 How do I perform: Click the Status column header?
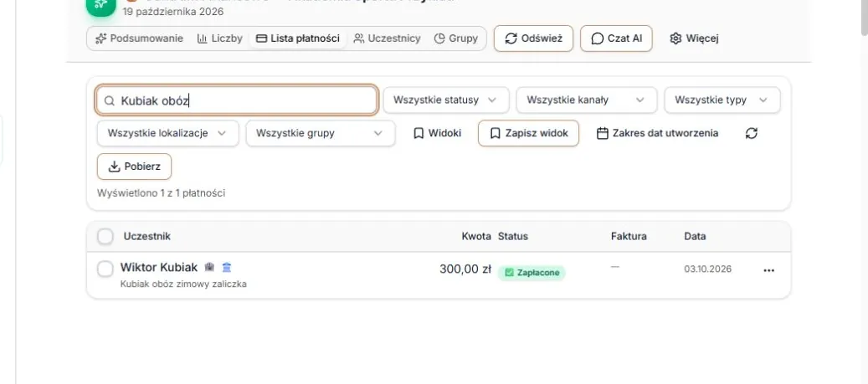(x=513, y=236)
